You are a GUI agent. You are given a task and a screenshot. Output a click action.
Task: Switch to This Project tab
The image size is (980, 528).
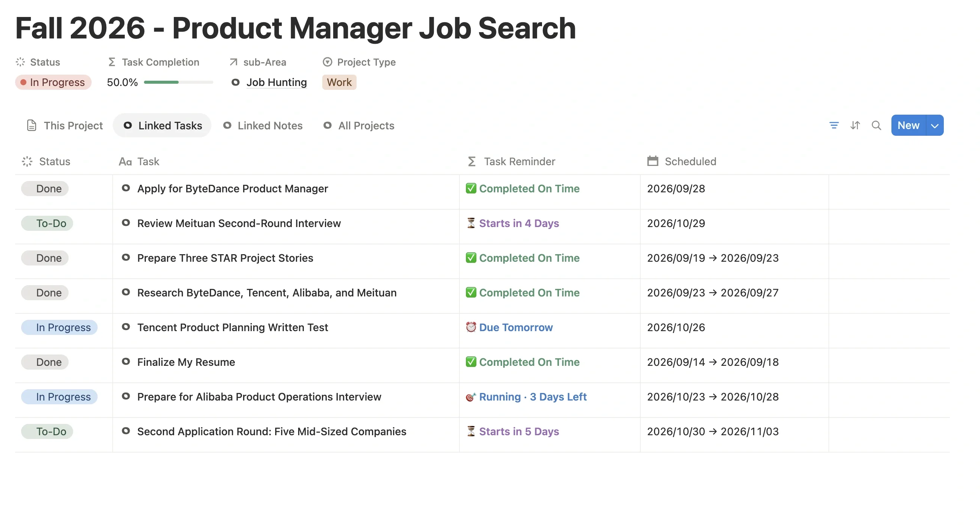pos(65,126)
